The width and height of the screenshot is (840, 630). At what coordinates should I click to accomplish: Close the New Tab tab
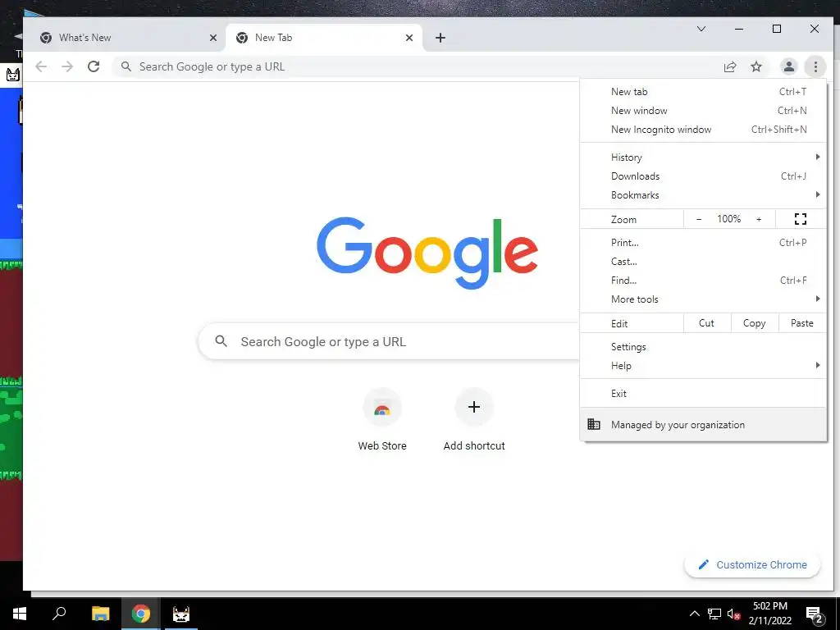(x=409, y=38)
